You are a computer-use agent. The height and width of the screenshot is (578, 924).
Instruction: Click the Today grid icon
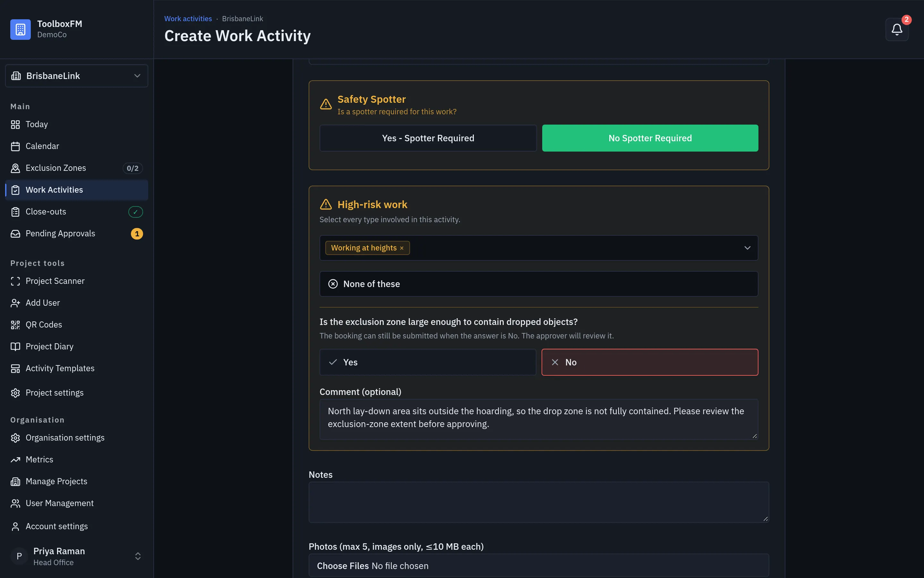tap(15, 125)
